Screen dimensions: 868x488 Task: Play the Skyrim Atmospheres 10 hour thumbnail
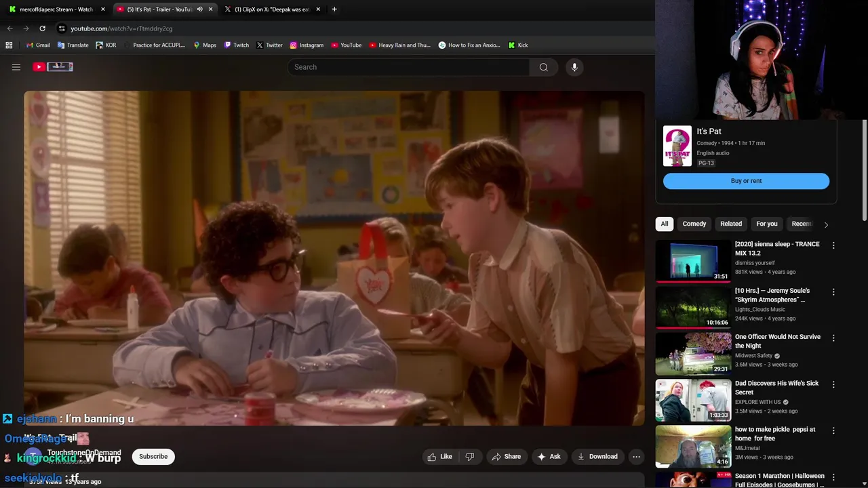coord(693,307)
